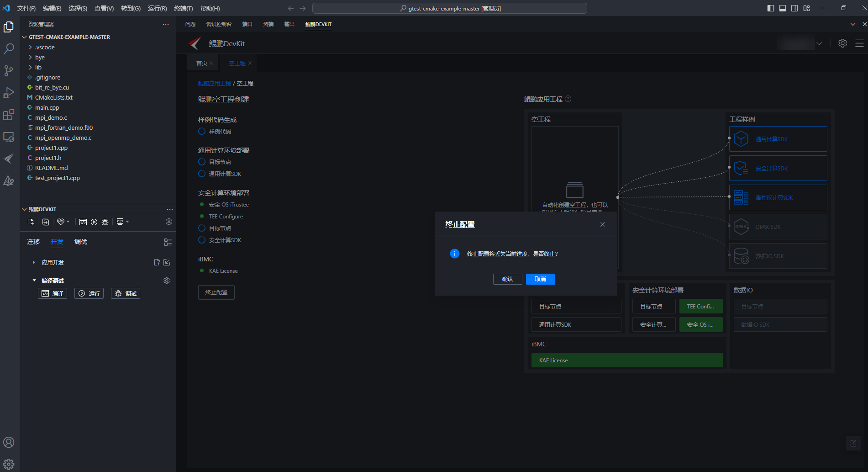
Task: Click 取消 button in 终止配置 dialog
Action: click(541, 279)
